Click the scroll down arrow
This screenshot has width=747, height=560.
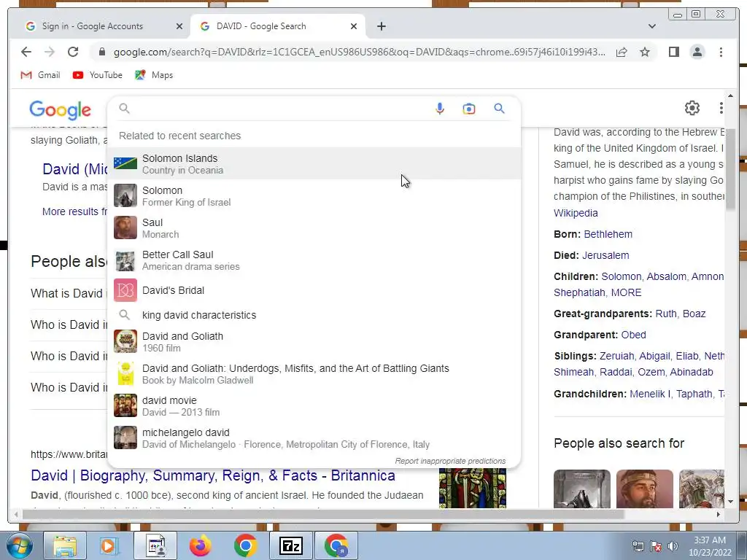730,502
